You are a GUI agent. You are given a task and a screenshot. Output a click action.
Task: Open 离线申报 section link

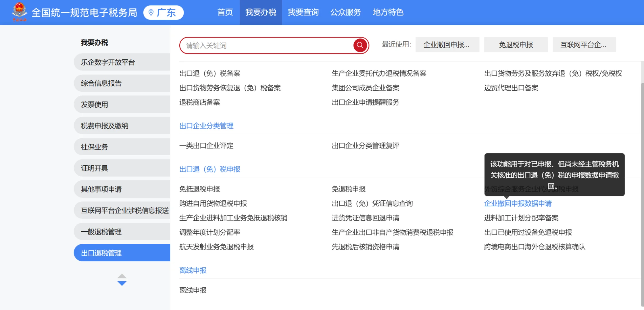pos(193,270)
